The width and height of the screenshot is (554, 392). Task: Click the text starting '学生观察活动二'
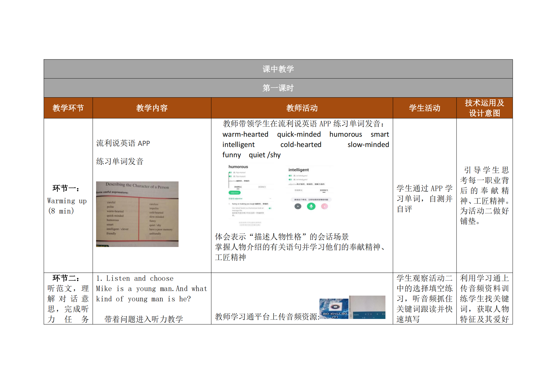pos(425,299)
